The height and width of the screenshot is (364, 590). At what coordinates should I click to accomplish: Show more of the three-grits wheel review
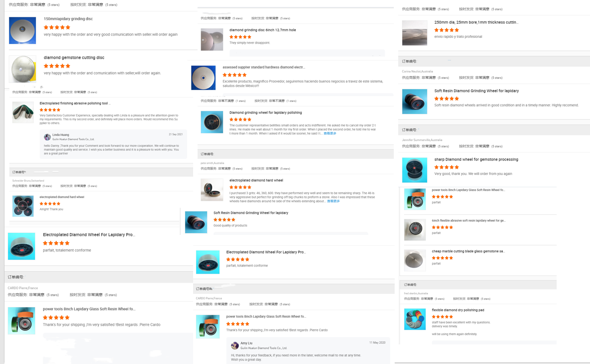coord(333,201)
